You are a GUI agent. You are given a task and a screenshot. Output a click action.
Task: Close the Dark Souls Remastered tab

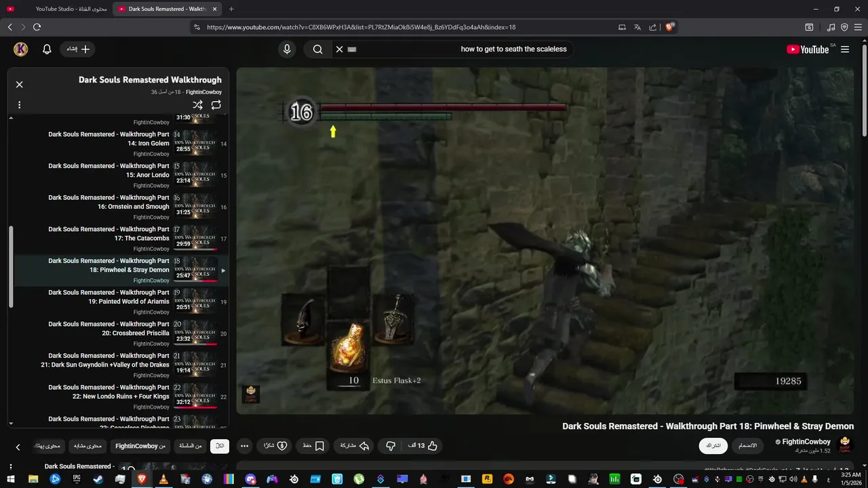214,9
